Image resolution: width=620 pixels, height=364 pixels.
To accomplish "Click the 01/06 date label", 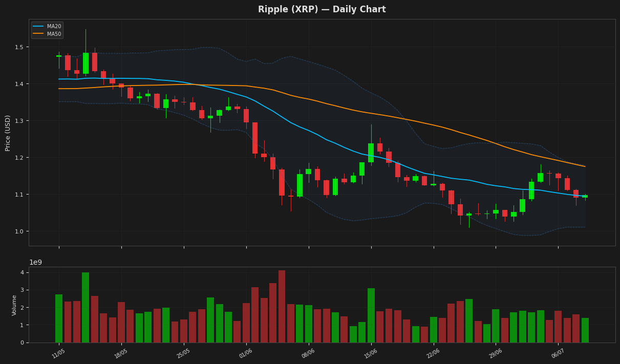I will 245,353.
